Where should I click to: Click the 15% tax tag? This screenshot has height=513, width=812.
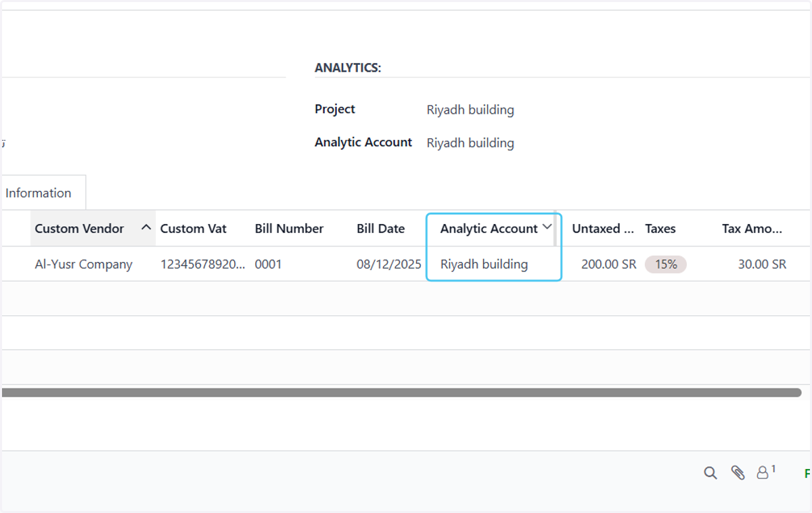click(666, 265)
